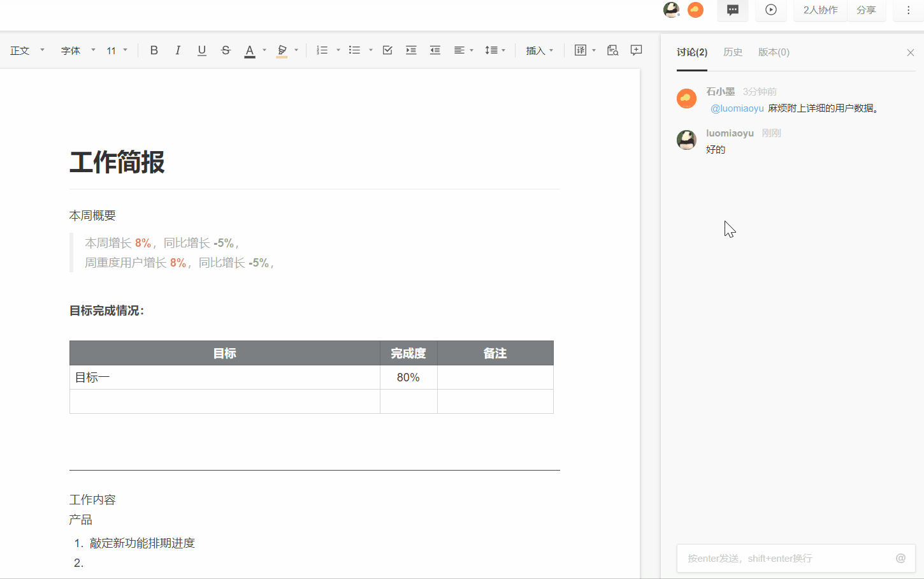
Task: Add a comment using toolbar icon
Action: click(636, 50)
